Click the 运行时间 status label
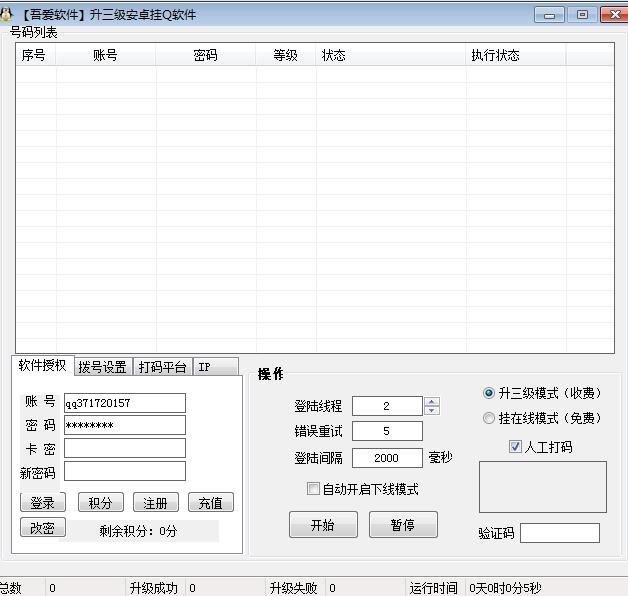 [x=433, y=588]
